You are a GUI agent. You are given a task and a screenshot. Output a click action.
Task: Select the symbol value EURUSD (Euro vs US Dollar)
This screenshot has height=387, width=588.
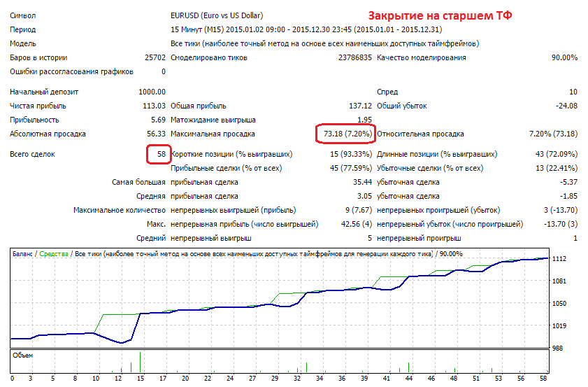[x=217, y=15]
